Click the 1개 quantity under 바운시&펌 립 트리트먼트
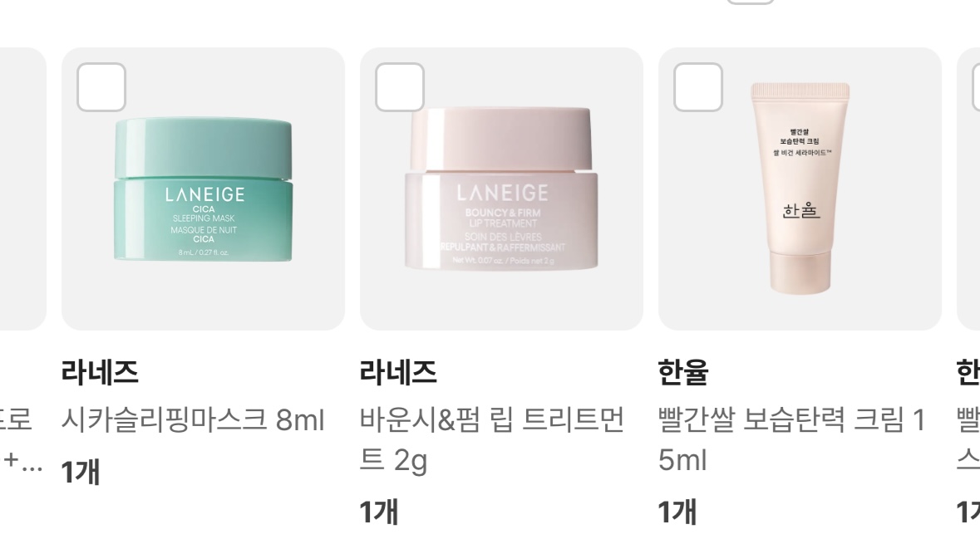Viewport: 980px width, 549px height. tap(379, 512)
